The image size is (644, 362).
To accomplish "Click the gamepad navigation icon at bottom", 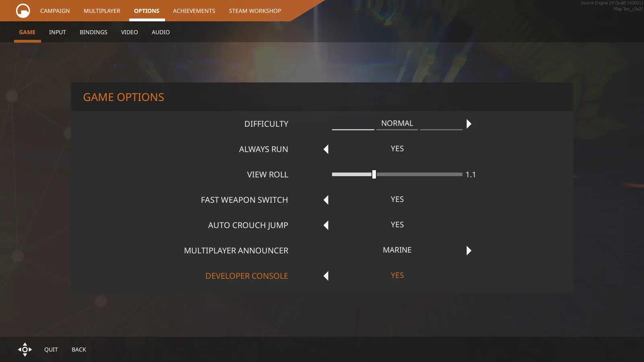I will 25,350.
